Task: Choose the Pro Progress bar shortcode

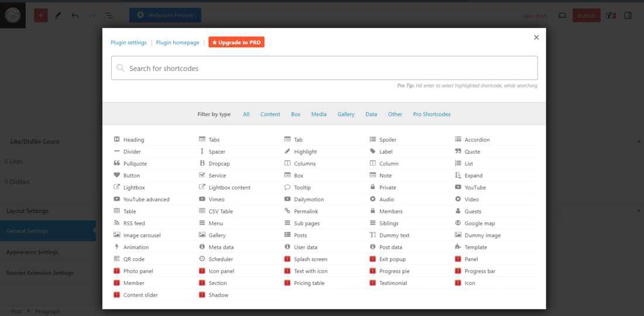Action: click(x=475, y=270)
